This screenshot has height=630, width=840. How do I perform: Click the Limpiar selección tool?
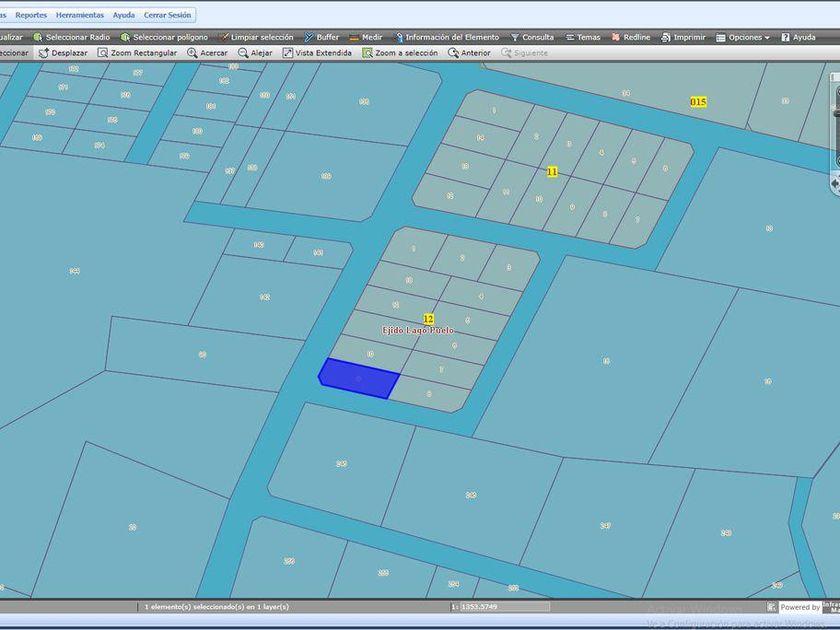pyautogui.click(x=256, y=37)
